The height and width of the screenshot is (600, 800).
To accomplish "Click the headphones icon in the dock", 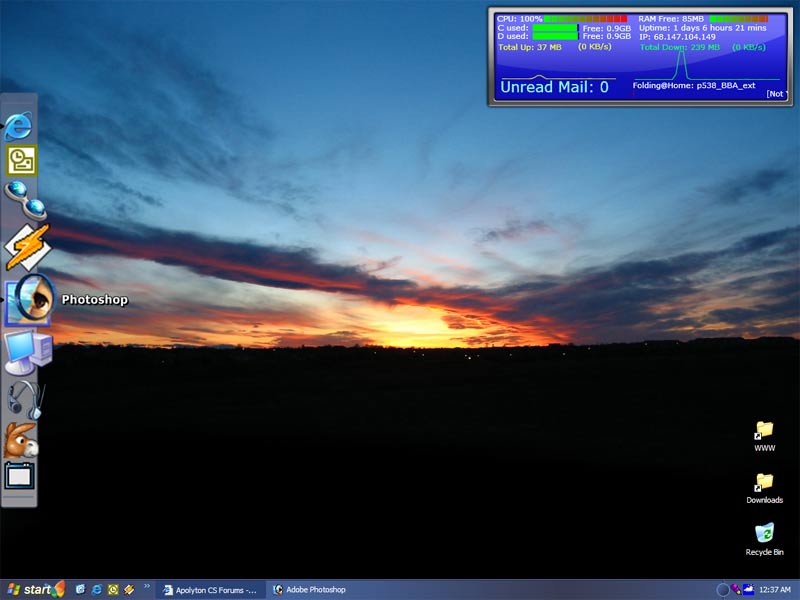I will tap(25, 399).
